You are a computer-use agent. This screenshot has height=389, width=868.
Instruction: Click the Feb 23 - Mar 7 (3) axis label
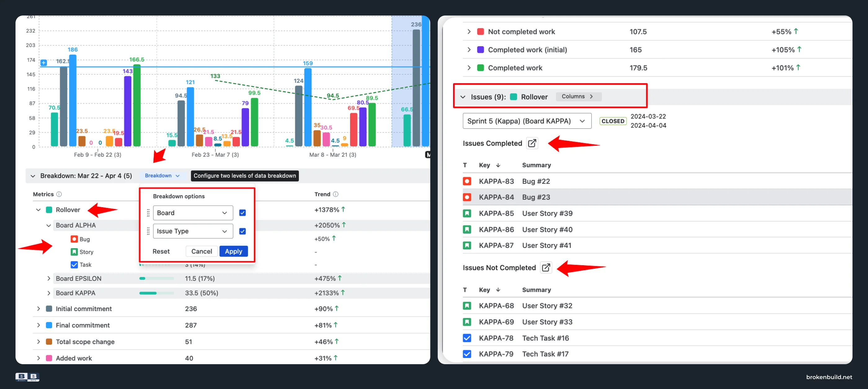pyautogui.click(x=215, y=155)
